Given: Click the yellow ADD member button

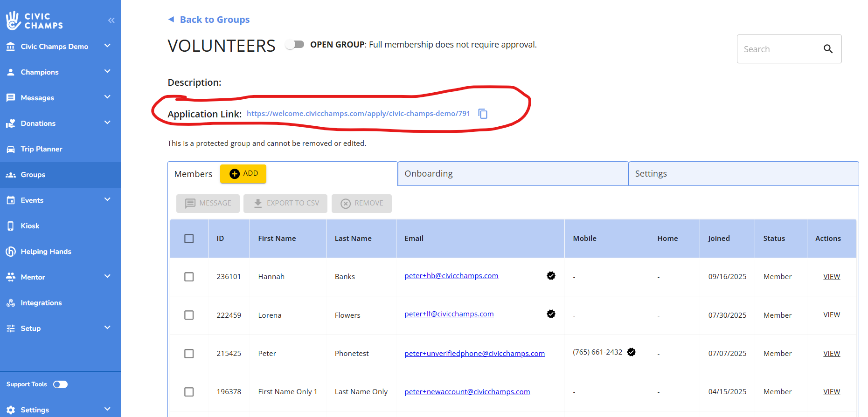Looking at the screenshot, I should (243, 174).
